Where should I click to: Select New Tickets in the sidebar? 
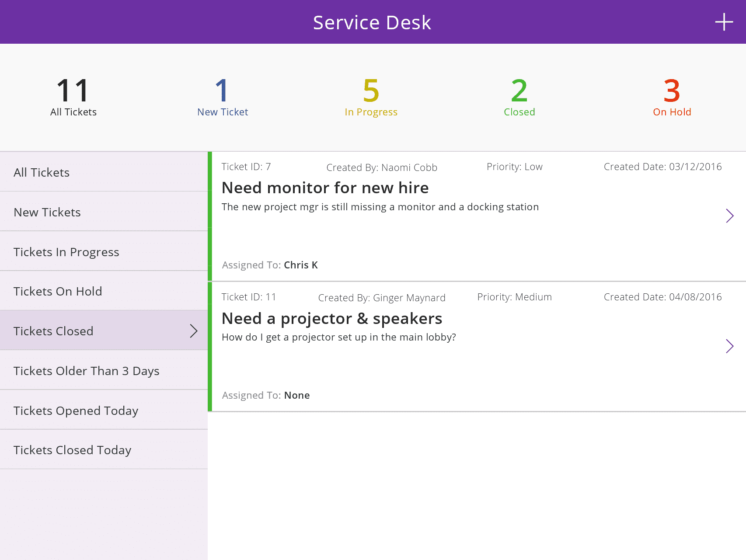(104, 212)
